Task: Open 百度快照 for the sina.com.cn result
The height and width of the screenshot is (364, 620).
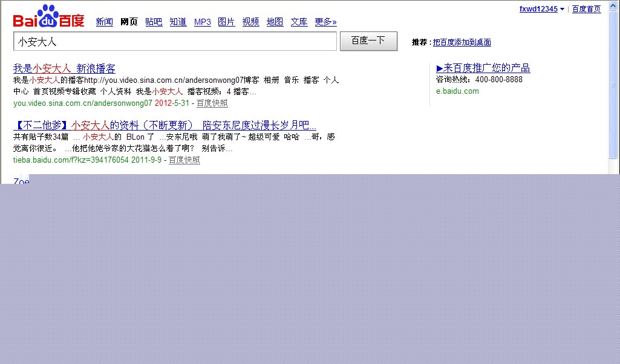Action: pos(212,103)
